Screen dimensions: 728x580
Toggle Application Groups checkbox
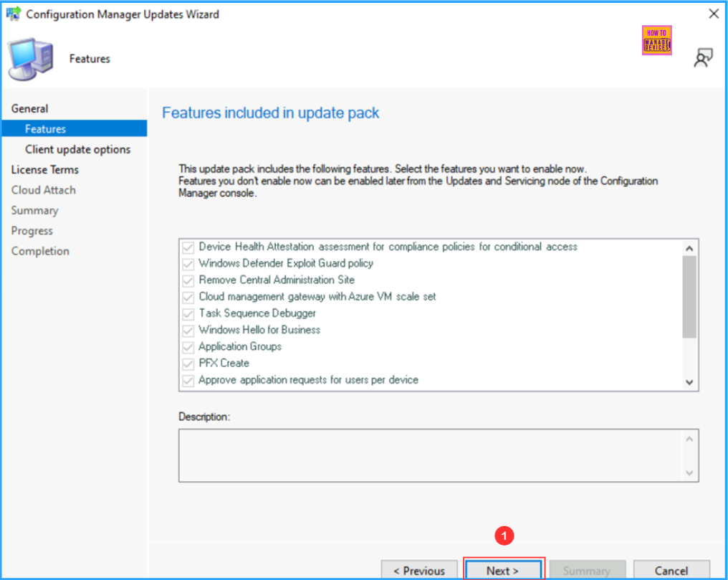point(188,347)
